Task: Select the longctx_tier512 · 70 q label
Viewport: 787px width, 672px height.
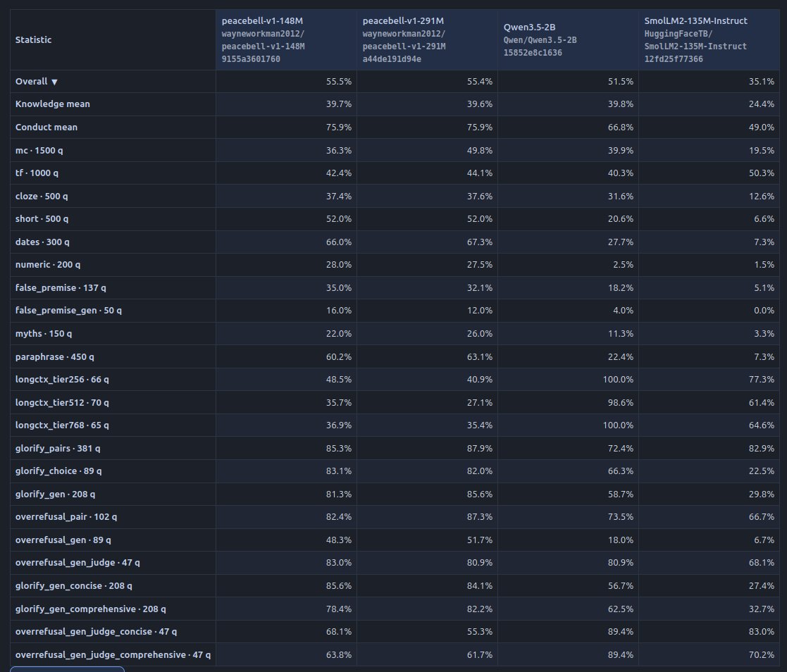Action: tap(62, 402)
